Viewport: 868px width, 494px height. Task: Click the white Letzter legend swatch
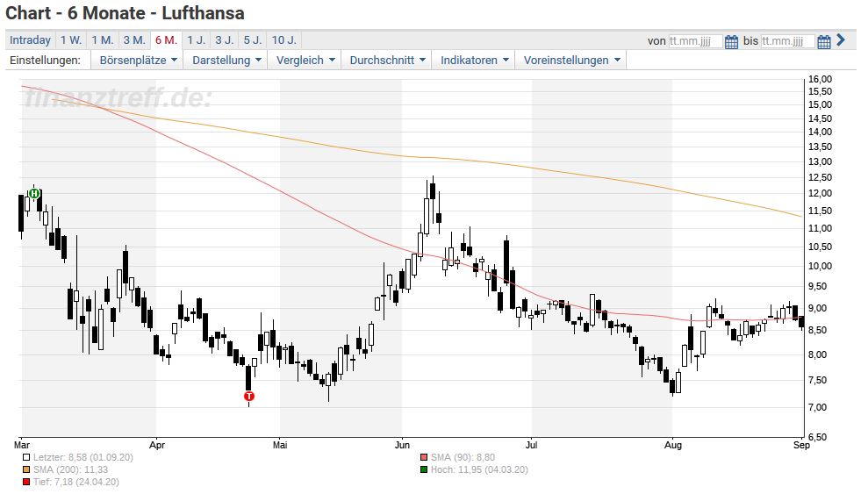click(x=26, y=457)
